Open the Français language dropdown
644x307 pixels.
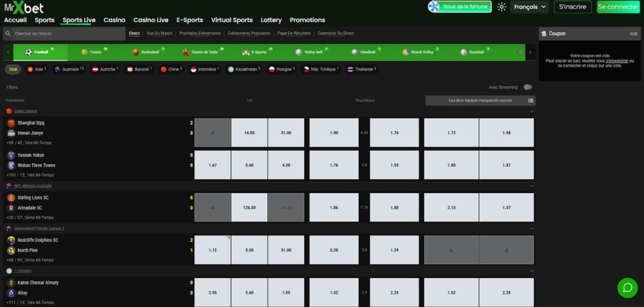[x=528, y=7]
